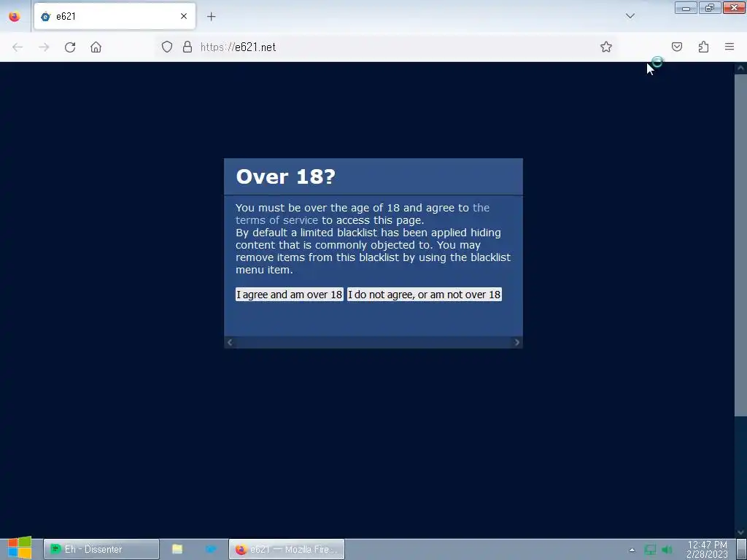Click the page scrollbar down arrow

[740, 532]
